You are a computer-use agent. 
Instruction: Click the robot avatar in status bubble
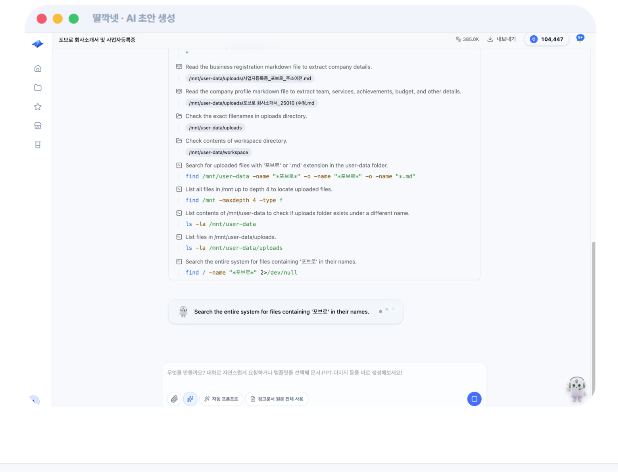[x=183, y=312]
